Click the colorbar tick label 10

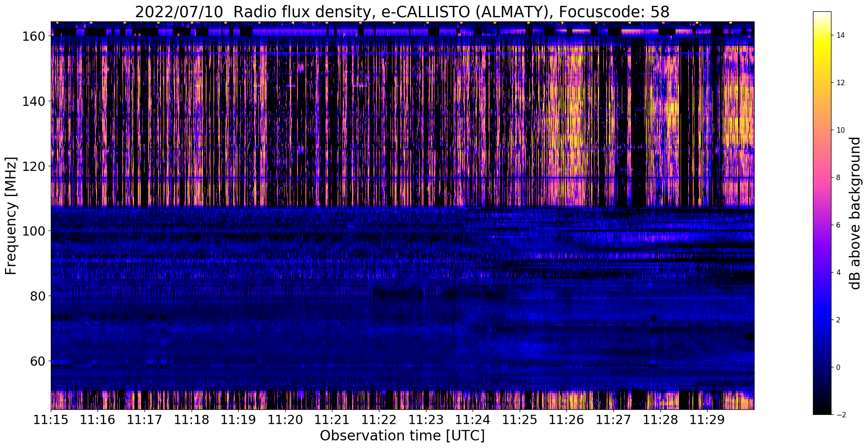[840, 130]
